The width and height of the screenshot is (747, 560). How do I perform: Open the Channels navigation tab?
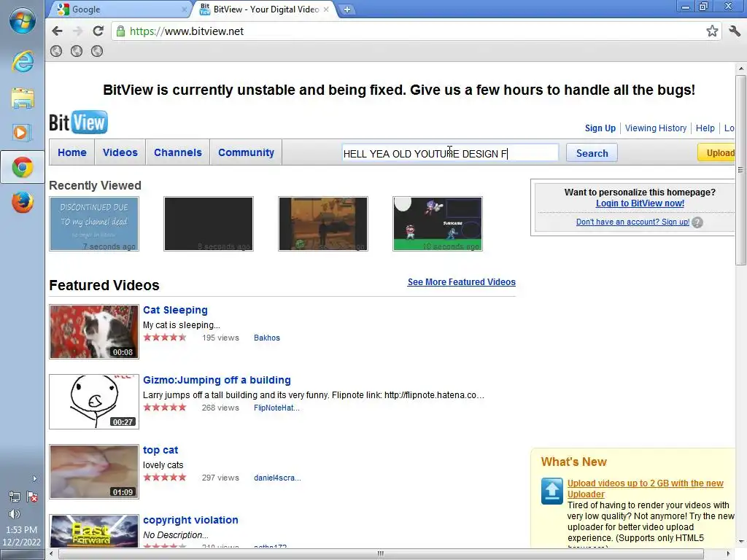178,152
